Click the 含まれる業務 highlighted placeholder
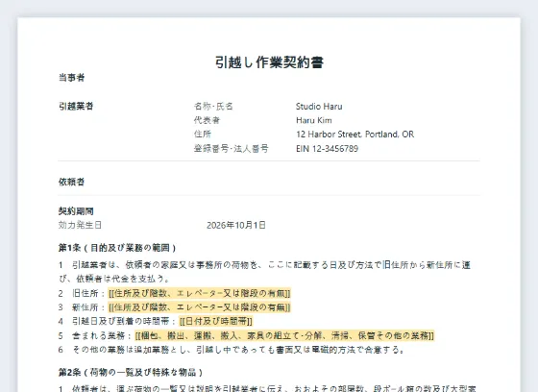 284,335
